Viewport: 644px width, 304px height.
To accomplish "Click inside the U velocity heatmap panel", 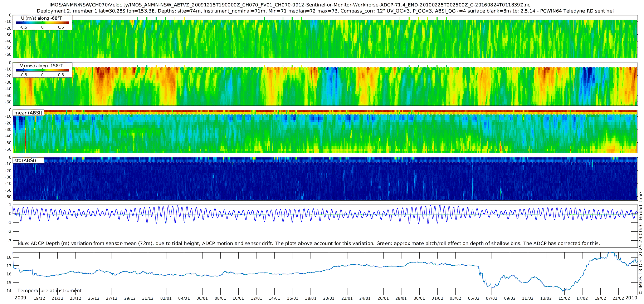I will pyautogui.click(x=325, y=36).
